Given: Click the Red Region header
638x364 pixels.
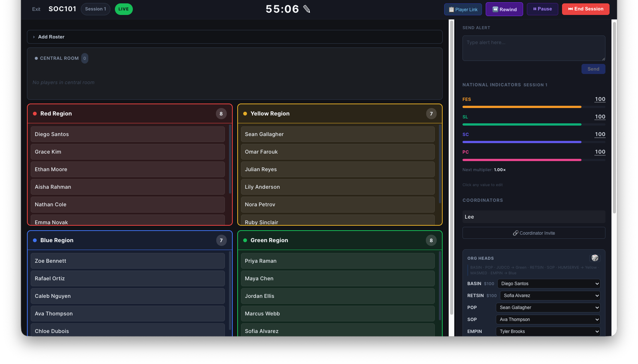Looking at the screenshot, I should pos(130,114).
